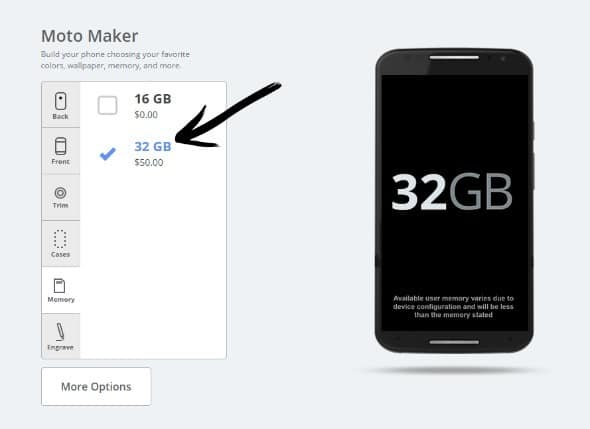
Task: Switch to the Back tab label
Action: click(x=61, y=116)
